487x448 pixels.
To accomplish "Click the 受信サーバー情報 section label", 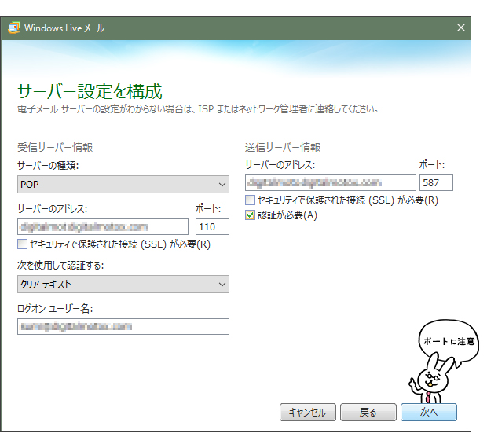I will tap(55, 147).
